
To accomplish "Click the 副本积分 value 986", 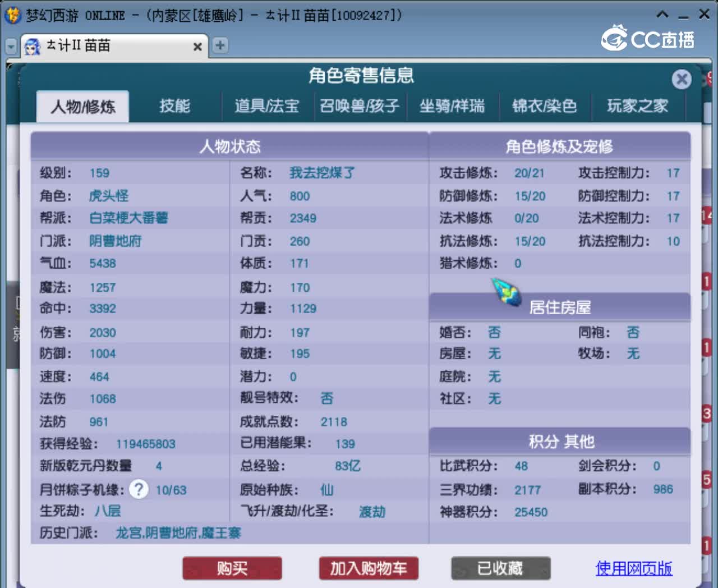I will [663, 489].
